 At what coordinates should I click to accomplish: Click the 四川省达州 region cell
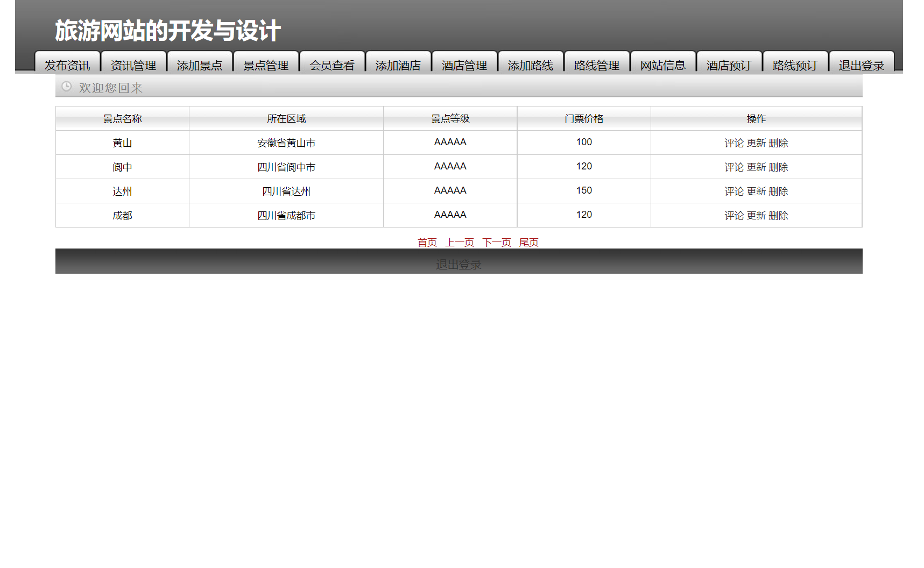click(x=286, y=191)
